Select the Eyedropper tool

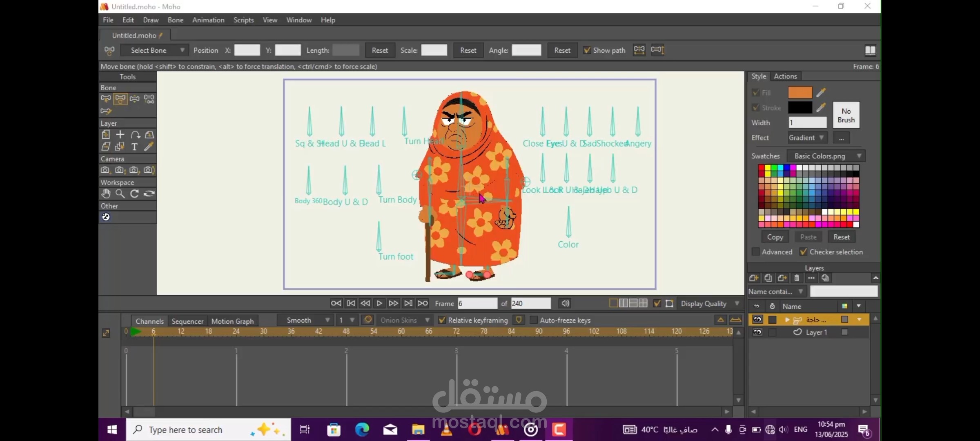149,146
